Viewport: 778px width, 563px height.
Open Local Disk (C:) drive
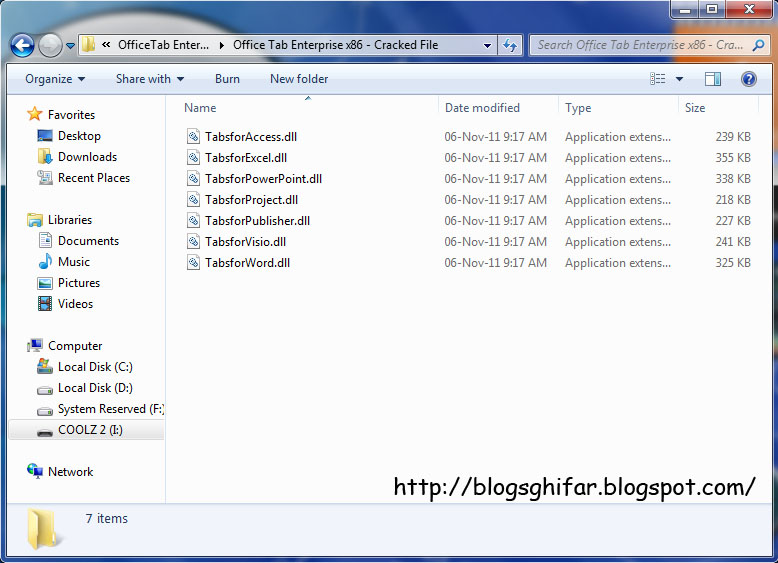click(x=95, y=367)
